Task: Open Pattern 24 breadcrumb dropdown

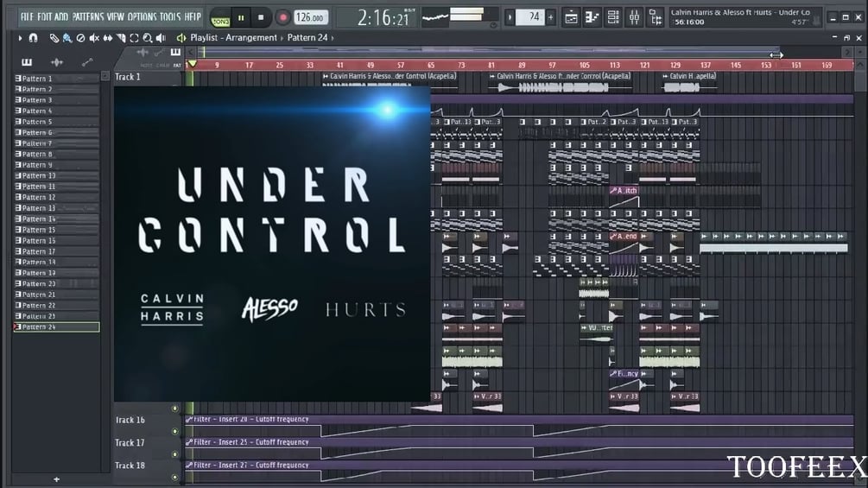Action: point(307,38)
